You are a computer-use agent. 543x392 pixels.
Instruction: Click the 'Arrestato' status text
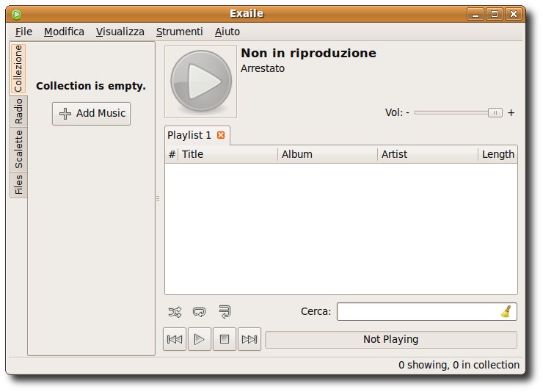tap(263, 68)
